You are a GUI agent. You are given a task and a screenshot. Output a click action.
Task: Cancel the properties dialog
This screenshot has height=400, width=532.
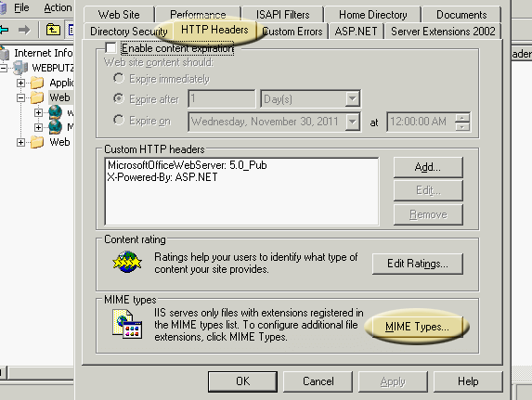(x=318, y=381)
